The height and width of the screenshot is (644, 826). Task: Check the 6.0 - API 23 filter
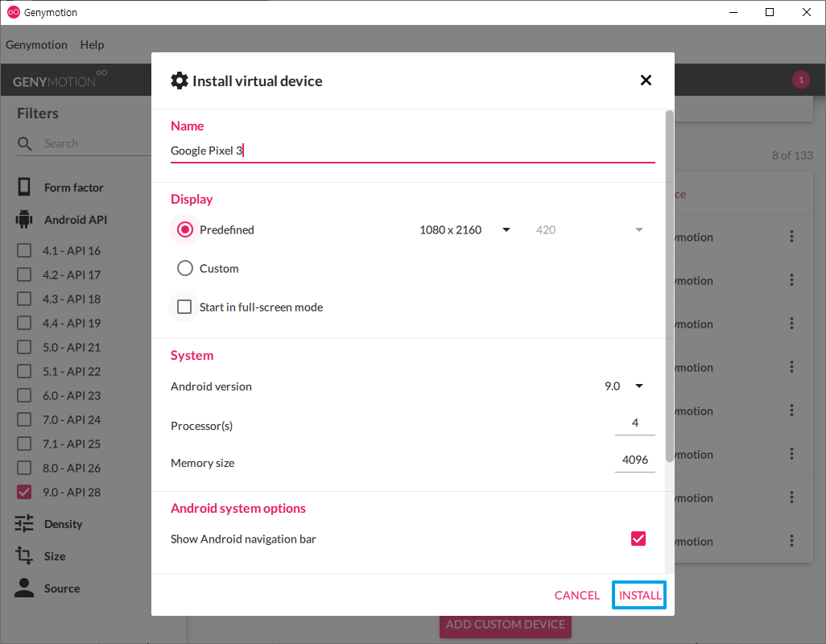tap(24, 395)
